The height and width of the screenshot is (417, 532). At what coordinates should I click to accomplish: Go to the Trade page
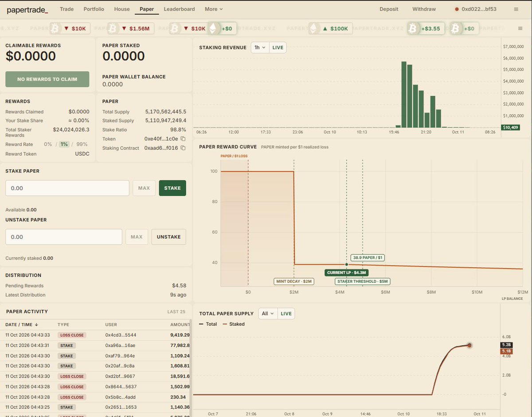66,9
